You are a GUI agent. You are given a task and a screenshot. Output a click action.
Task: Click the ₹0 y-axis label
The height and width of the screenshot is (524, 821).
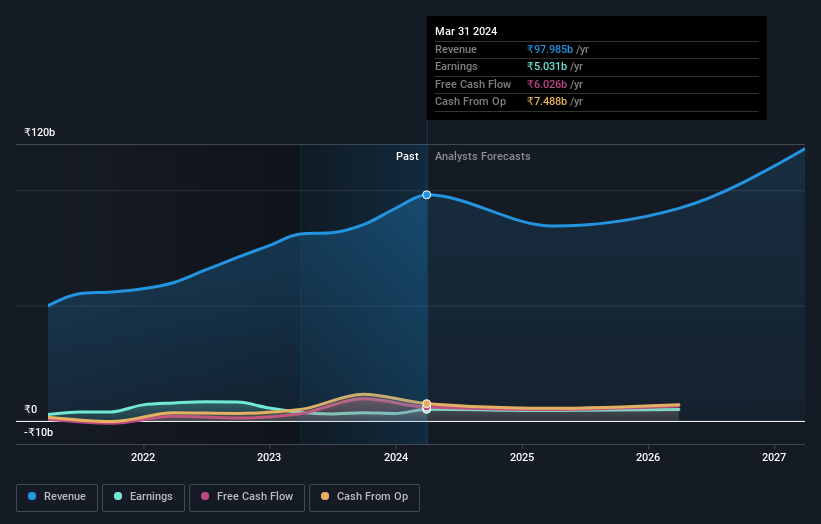point(30,409)
